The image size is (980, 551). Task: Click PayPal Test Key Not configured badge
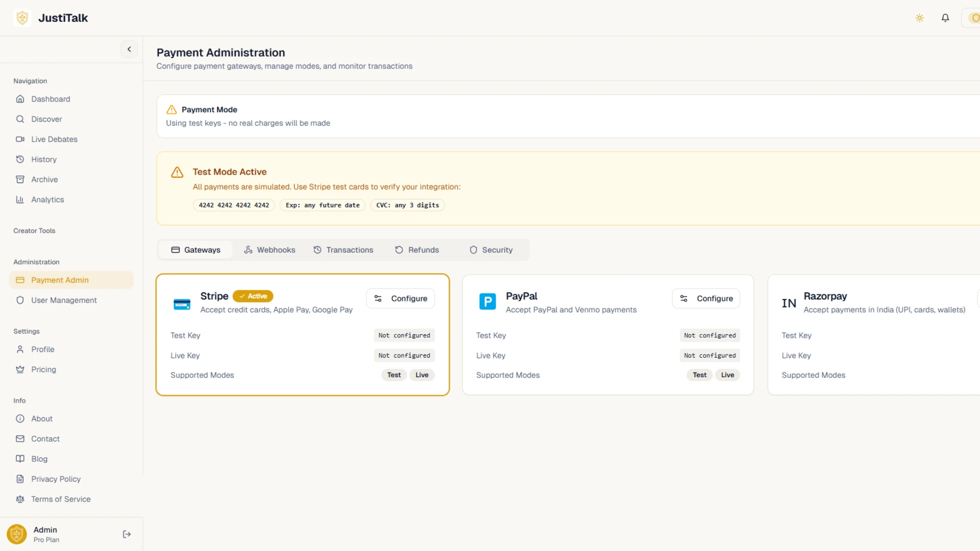click(x=710, y=335)
